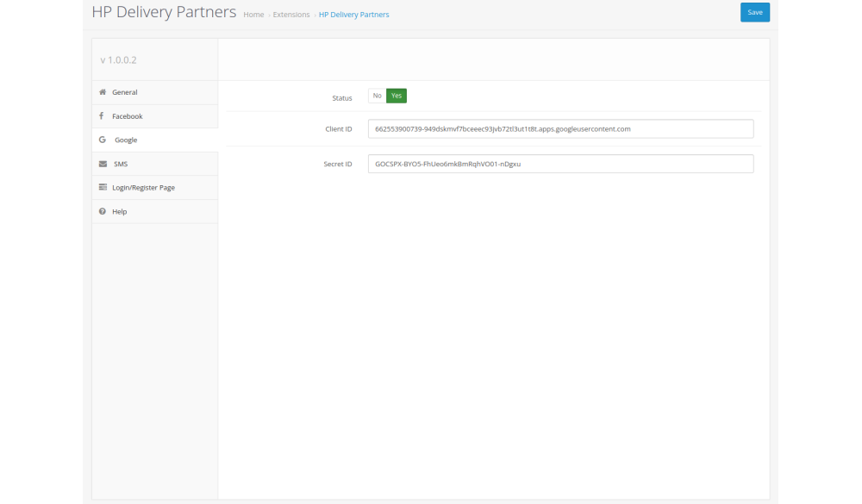Go to Login/Register Page tab
This screenshot has height=504, width=862.
pos(143,188)
